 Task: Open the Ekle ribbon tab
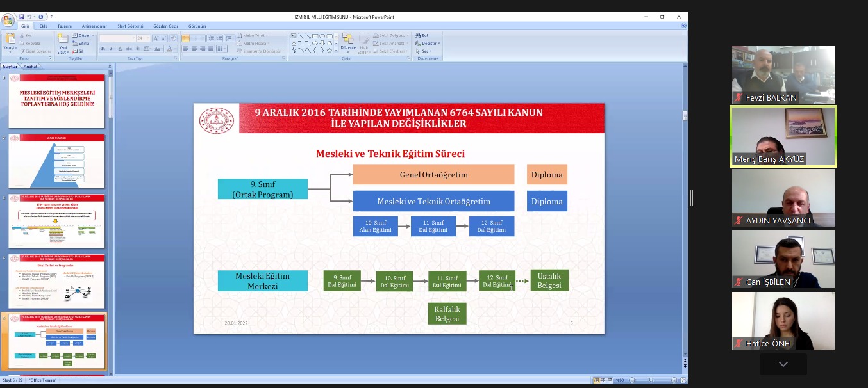[44, 26]
